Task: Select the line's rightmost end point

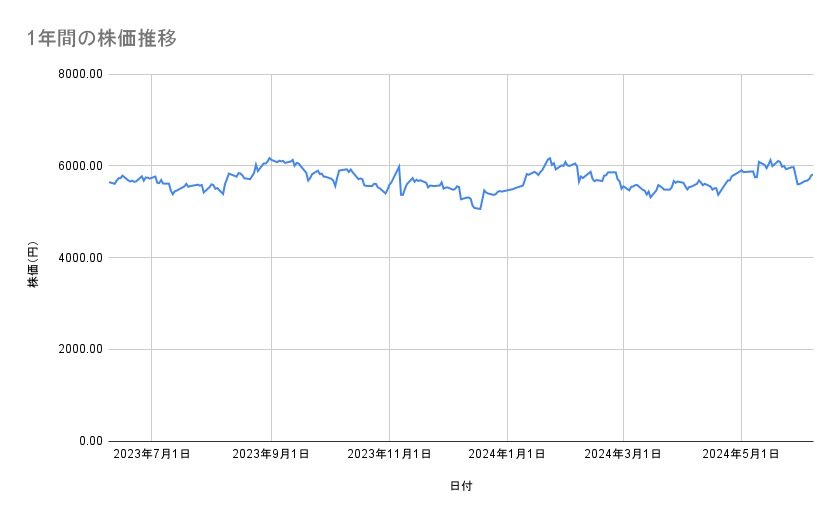Action: click(812, 175)
